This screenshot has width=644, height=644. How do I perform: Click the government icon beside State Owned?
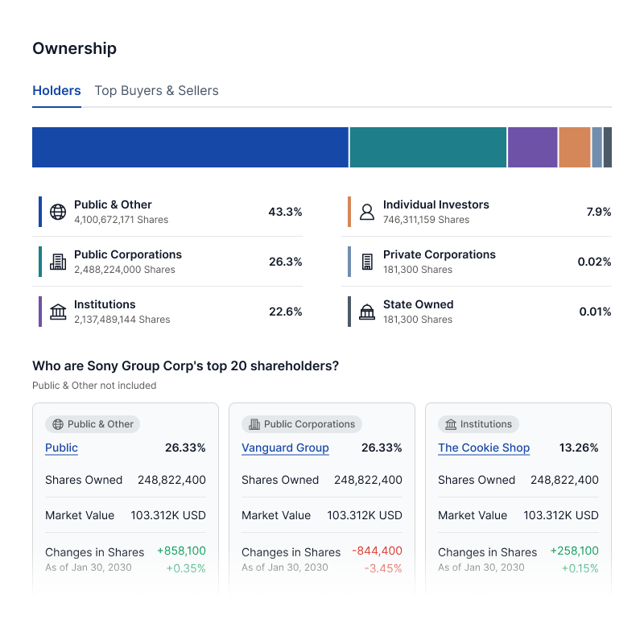[367, 312]
